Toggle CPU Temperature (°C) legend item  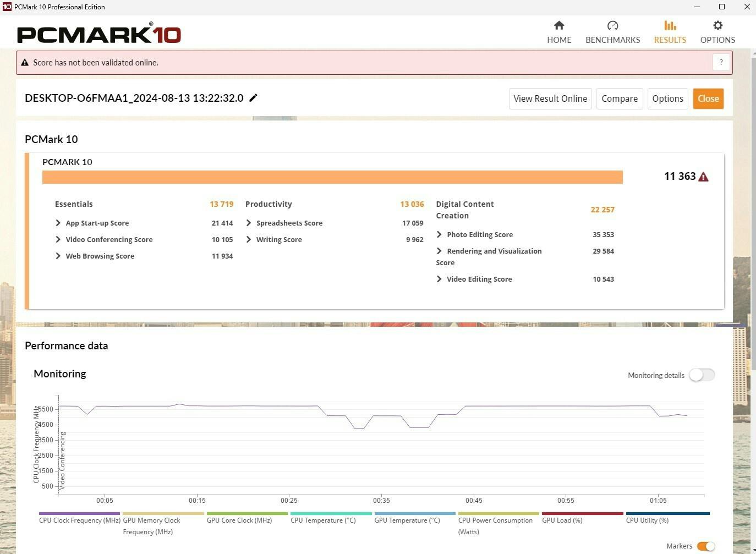pos(323,520)
